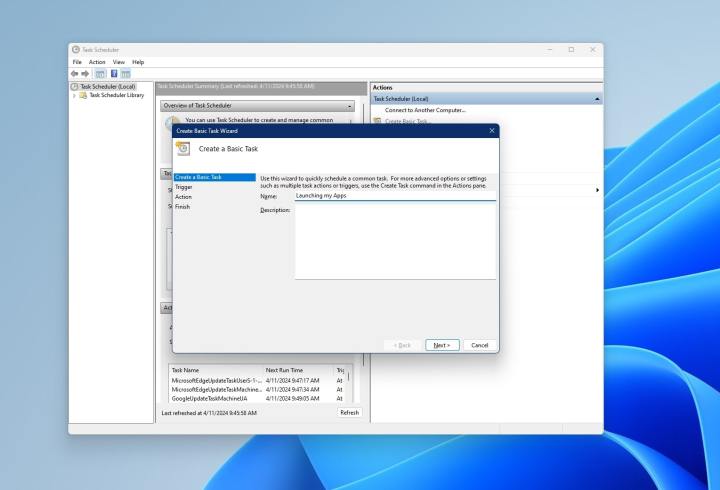
Task: Select the Trigger wizard step
Action: click(183, 187)
